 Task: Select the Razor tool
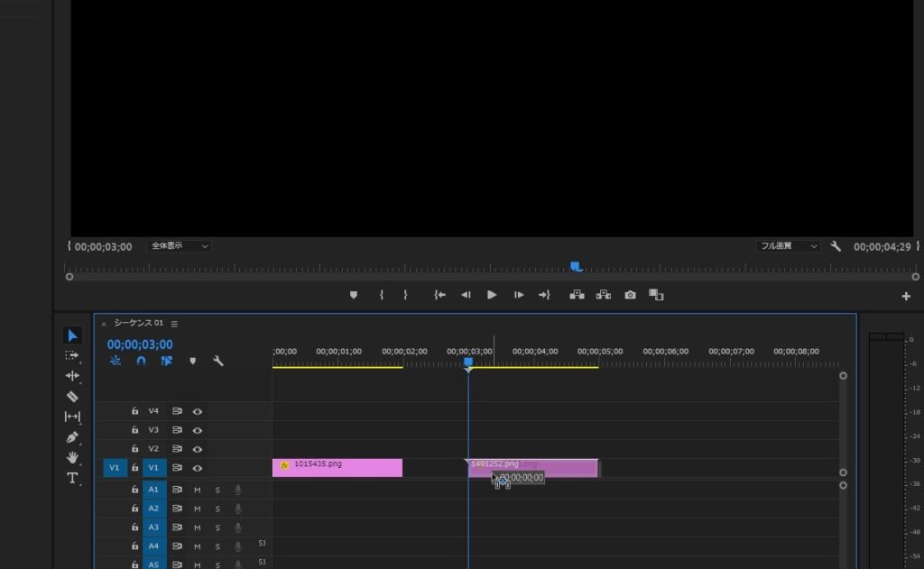[x=72, y=396]
